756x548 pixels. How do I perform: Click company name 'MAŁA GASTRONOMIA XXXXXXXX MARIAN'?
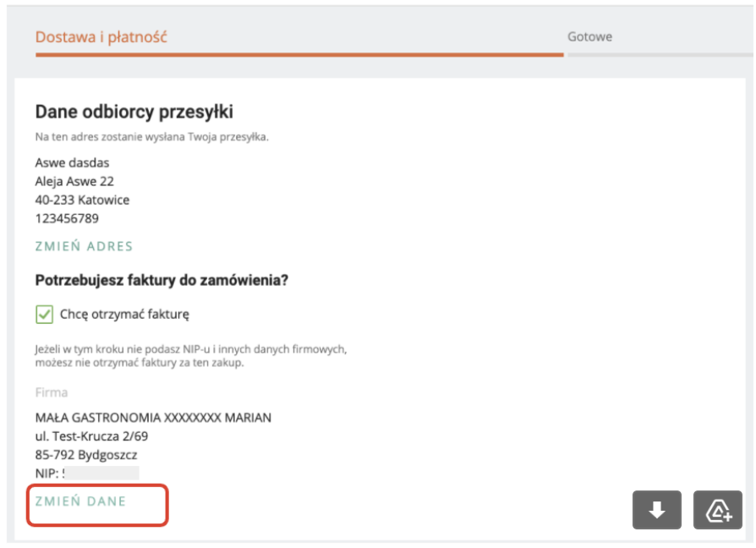pyautogui.click(x=153, y=418)
